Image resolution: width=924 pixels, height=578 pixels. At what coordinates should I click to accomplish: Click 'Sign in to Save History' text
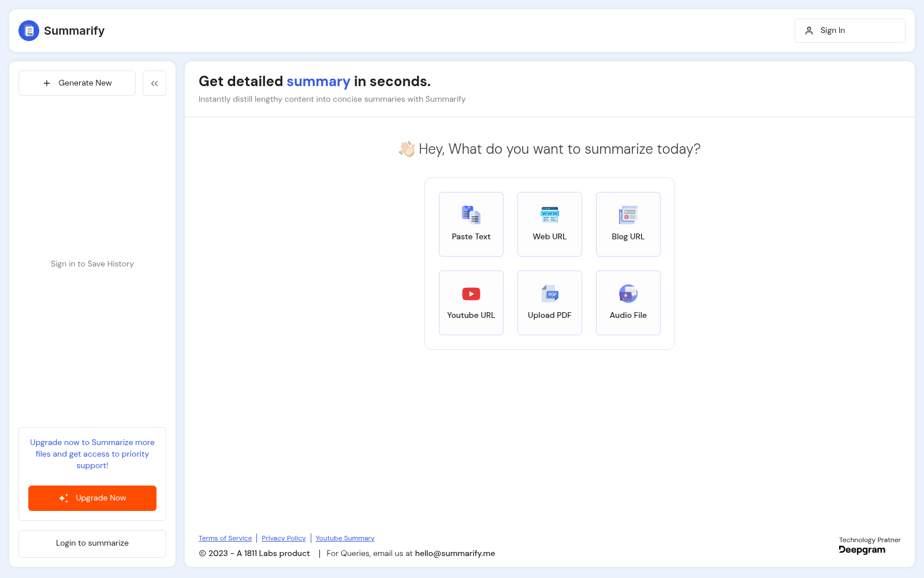pyautogui.click(x=92, y=264)
